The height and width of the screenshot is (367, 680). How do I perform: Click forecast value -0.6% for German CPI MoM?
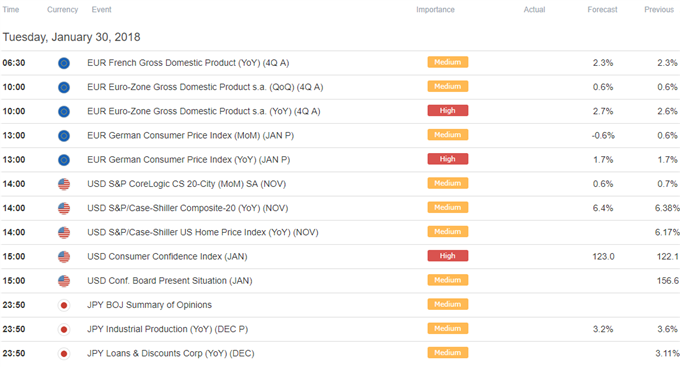(603, 136)
